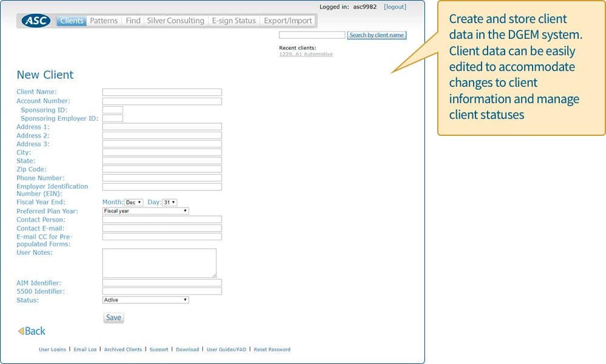Click the Employer Identification Number field
The width and height of the screenshot is (606, 364).
(x=162, y=187)
